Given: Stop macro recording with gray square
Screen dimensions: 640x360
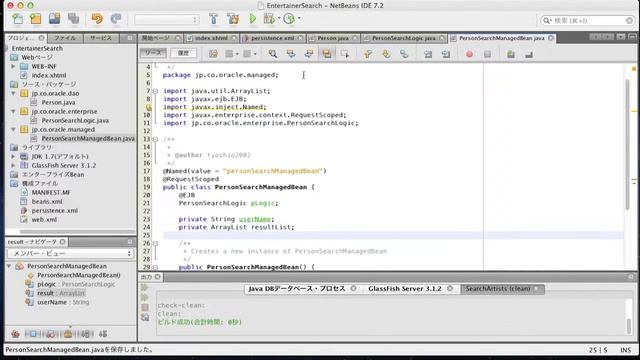Looking at the screenshot, I should coord(487,54).
